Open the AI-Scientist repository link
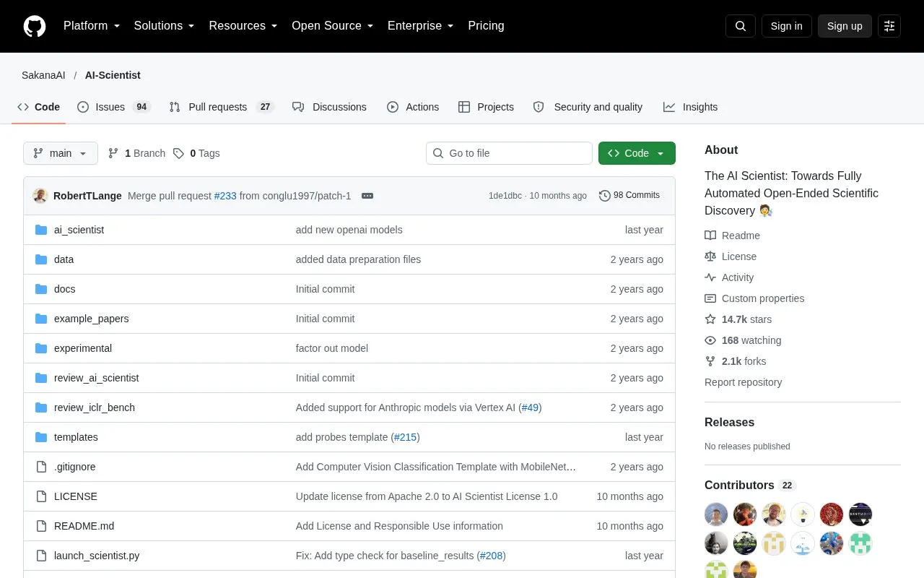The width and height of the screenshot is (924, 578). [x=113, y=75]
